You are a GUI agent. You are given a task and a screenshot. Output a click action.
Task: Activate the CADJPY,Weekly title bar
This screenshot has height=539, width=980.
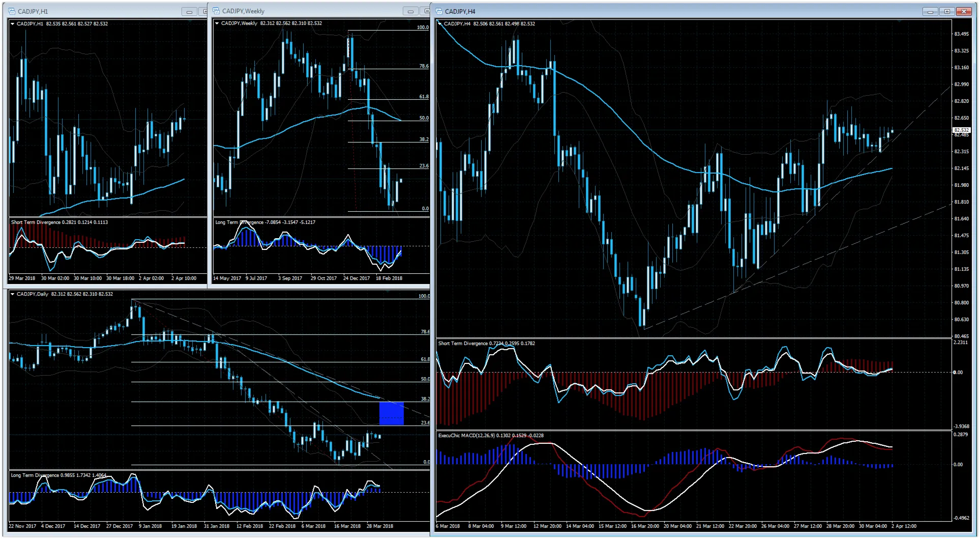coord(305,11)
